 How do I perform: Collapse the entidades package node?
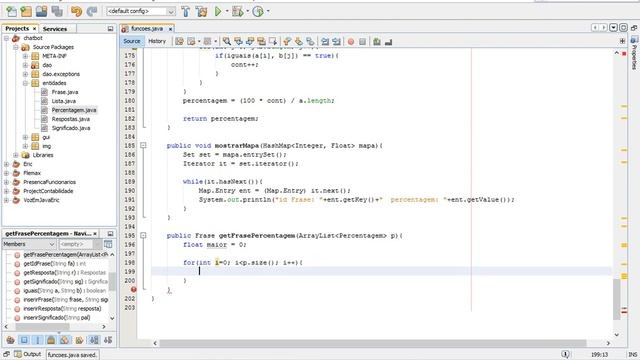(x=25, y=83)
